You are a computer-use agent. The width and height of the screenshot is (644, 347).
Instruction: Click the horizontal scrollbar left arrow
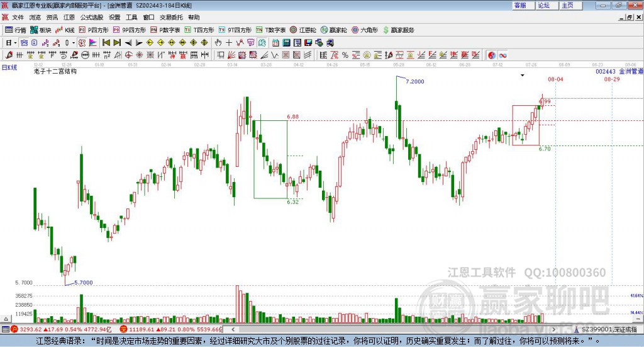pos(233,329)
